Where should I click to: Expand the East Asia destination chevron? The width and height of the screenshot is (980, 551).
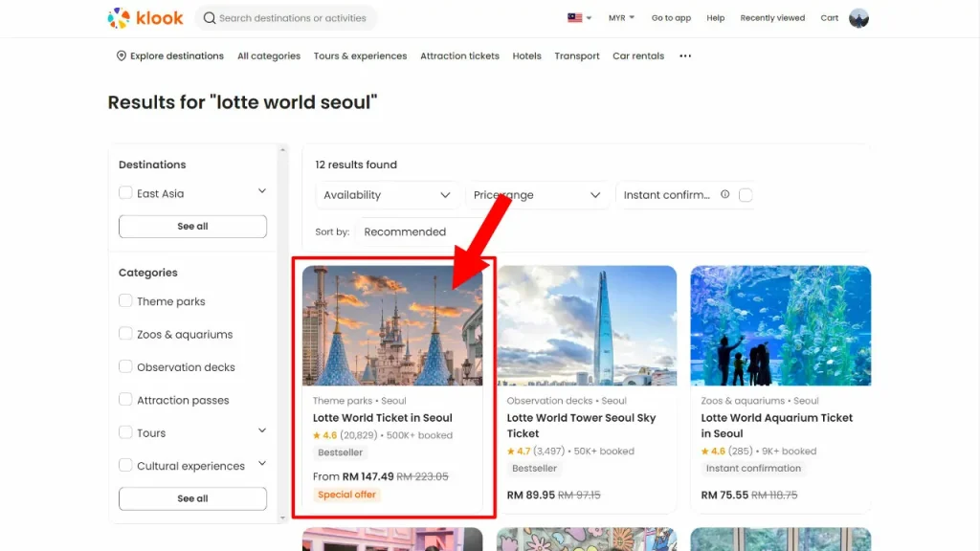pos(262,191)
